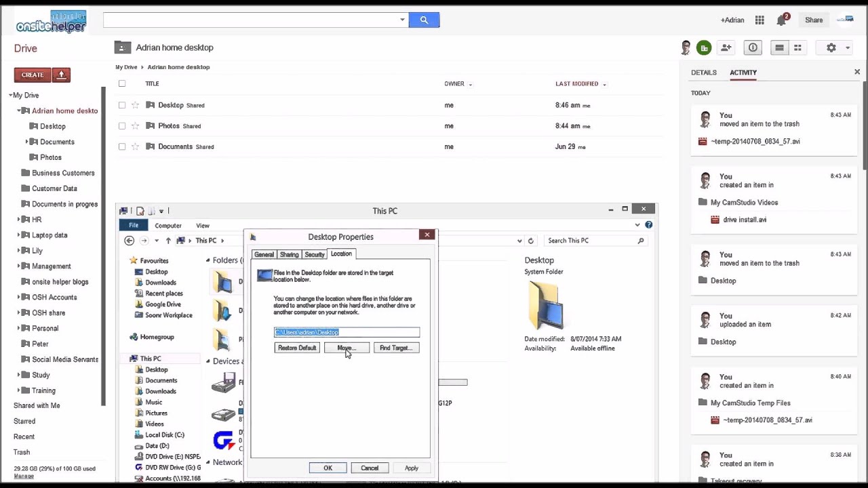Open the Sharing tab in Desktop Properties
The width and height of the screenshot is (868, 488).
tap(289, 254)
